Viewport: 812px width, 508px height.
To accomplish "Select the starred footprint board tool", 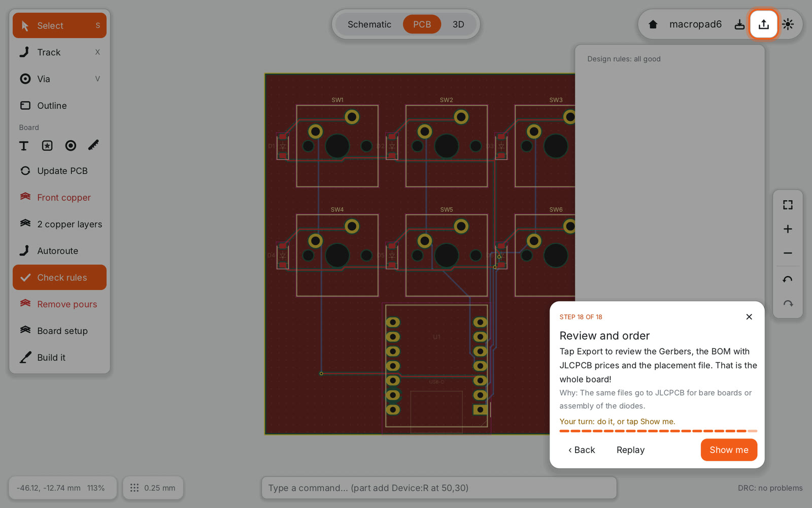I will click(47, 146).
